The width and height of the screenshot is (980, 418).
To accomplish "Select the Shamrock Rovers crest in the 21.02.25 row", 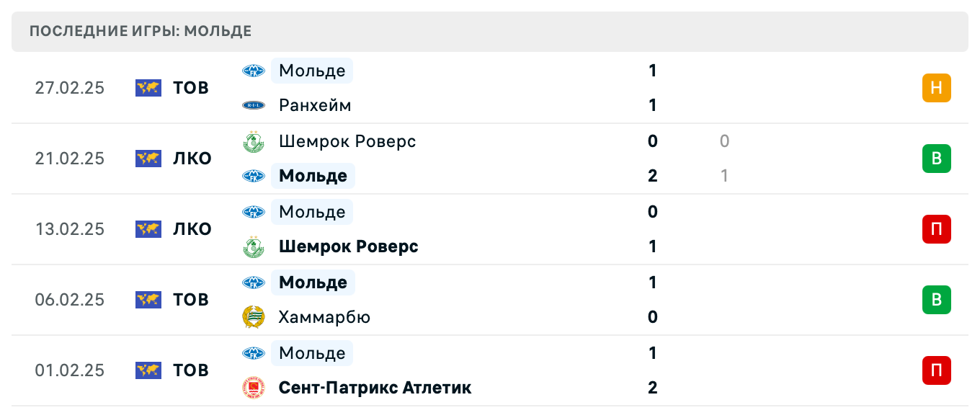I will click(254, 141).
